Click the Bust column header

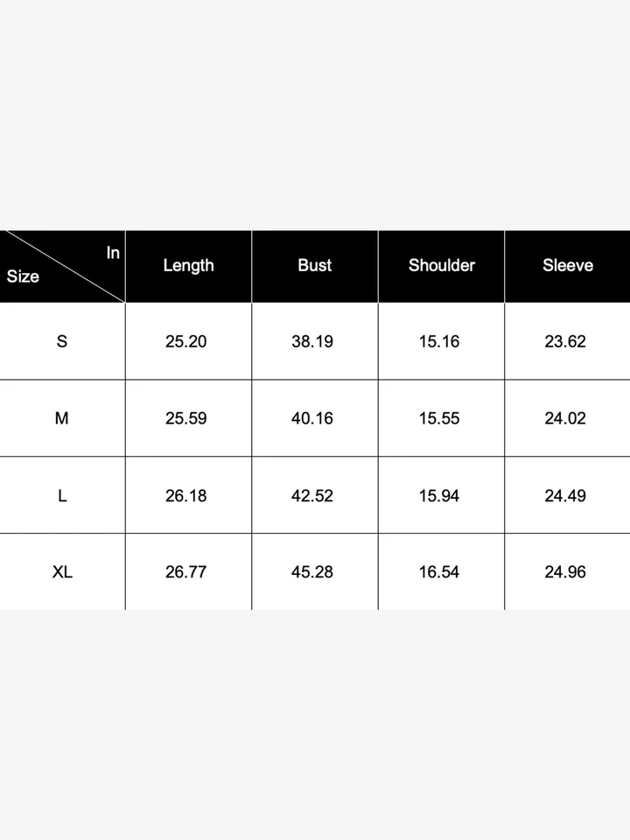[x=315, y=265]
